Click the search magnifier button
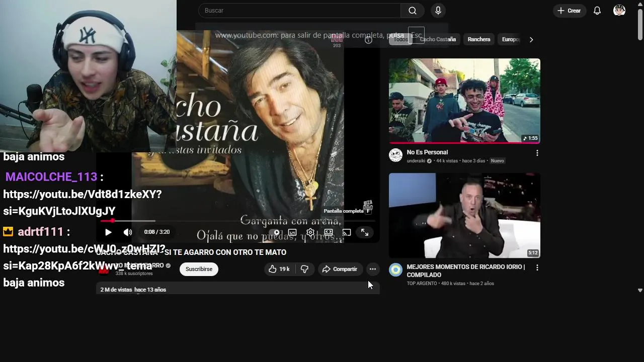This screenshot has width=644, height=362. (412, 11)
